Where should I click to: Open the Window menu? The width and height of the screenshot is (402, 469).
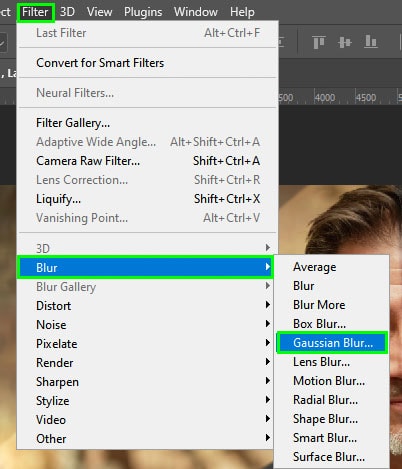pos(196,12)
